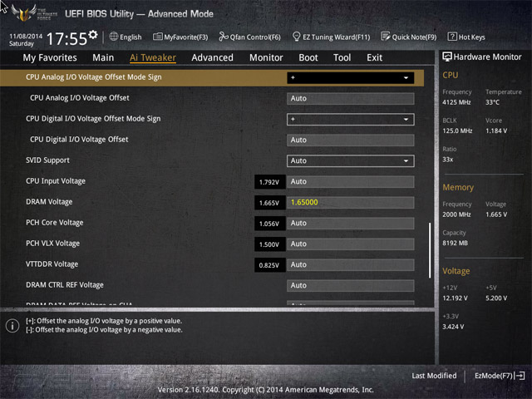Click the EzMode exit arrow icon

[520, 376]
